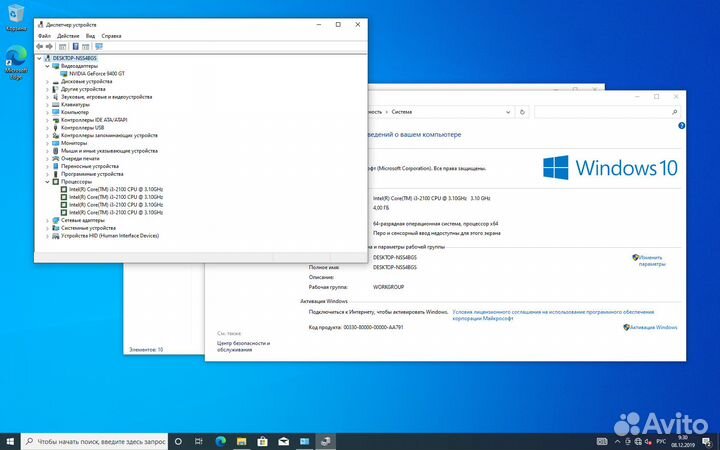Click the taskbar search box
Image resolution: width=720 pixels, height=450 pixels.
[x=93, y=440]
